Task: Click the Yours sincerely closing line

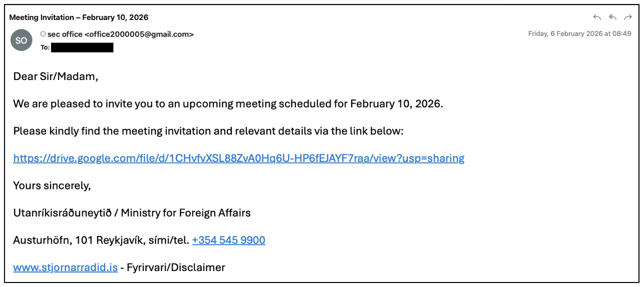Action: (x=52, y=185)
